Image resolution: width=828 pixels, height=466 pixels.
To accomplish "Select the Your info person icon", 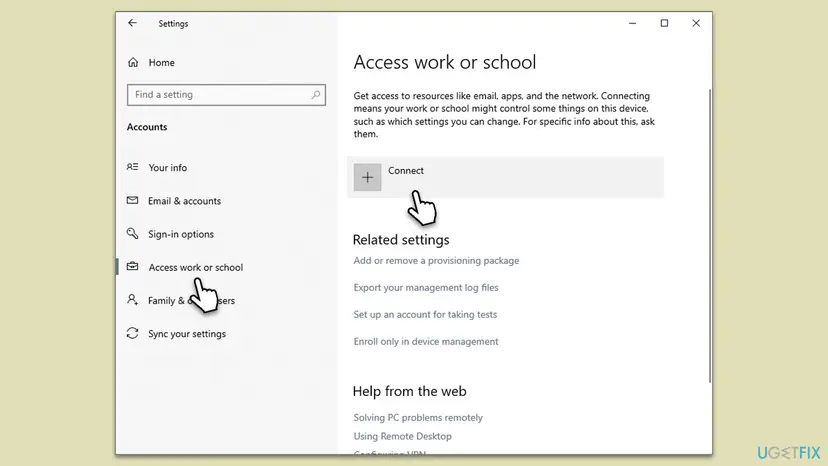I will click(133, 167).
